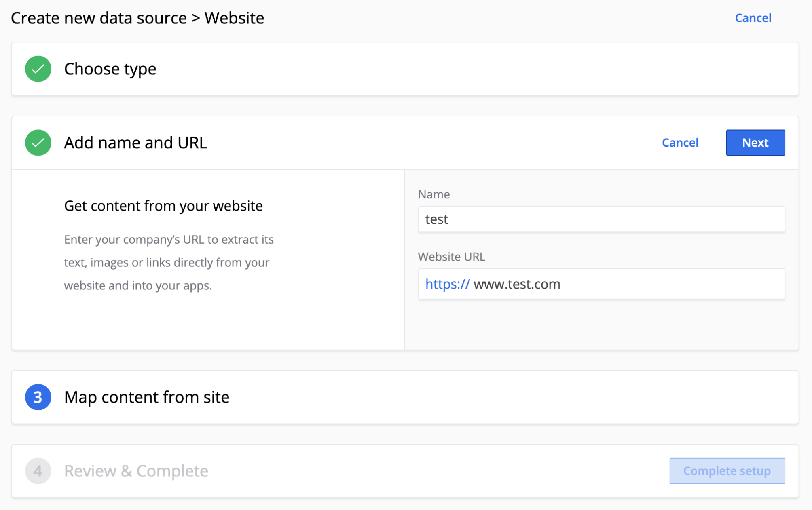Click the Name input field
The image size is (812, 510).
601,219
